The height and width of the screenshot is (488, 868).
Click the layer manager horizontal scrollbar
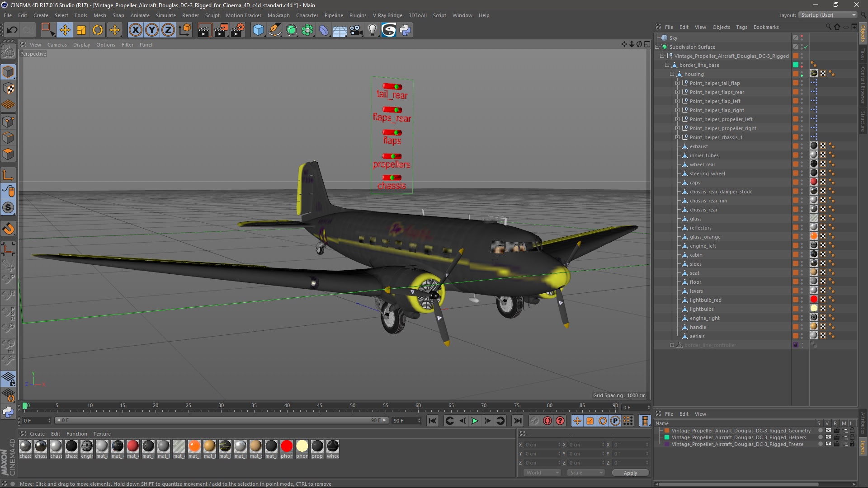click(738, 484)
